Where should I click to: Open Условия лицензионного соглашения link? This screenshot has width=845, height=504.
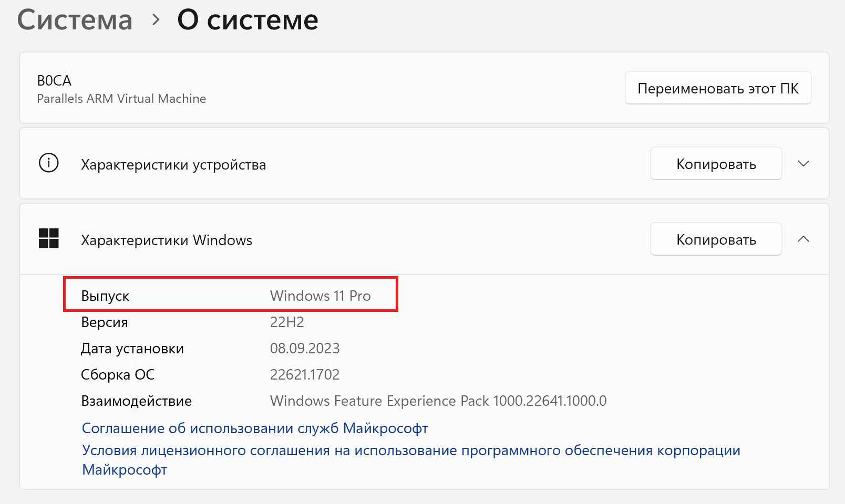[411, 460]
